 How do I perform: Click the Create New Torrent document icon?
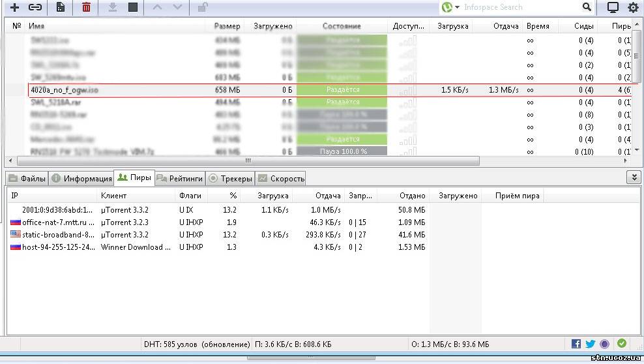(60, 7)
